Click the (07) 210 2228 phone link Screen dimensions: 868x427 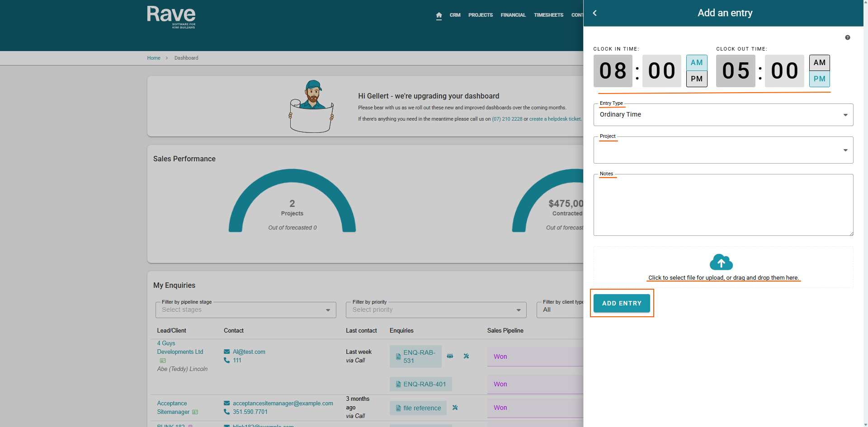507,119
